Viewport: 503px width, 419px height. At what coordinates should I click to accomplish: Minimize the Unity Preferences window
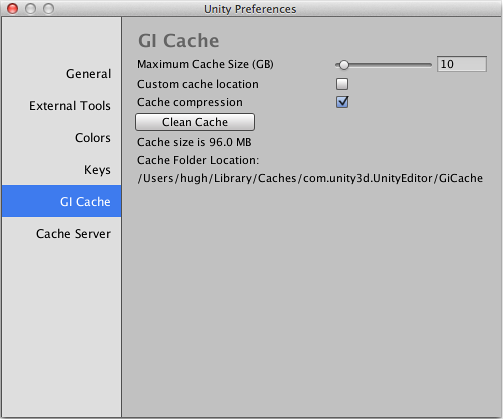pyautogui.click(x=31, y=8)
